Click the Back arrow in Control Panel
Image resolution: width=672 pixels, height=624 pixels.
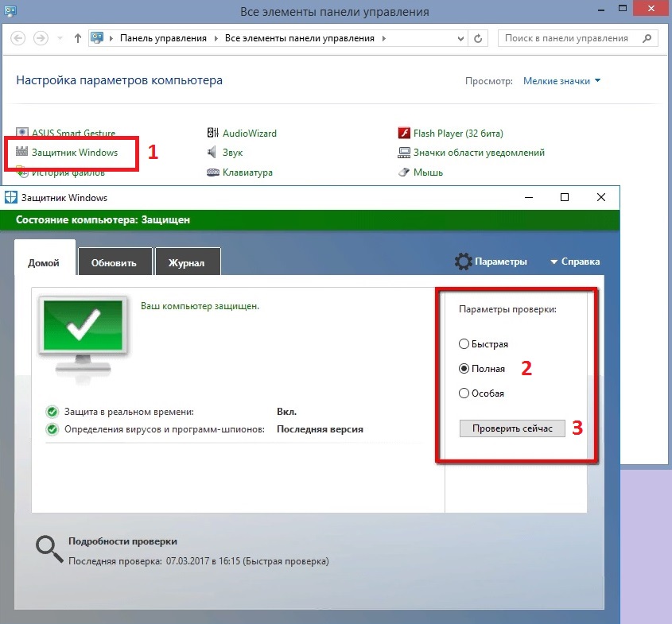(x=17, y=38)
